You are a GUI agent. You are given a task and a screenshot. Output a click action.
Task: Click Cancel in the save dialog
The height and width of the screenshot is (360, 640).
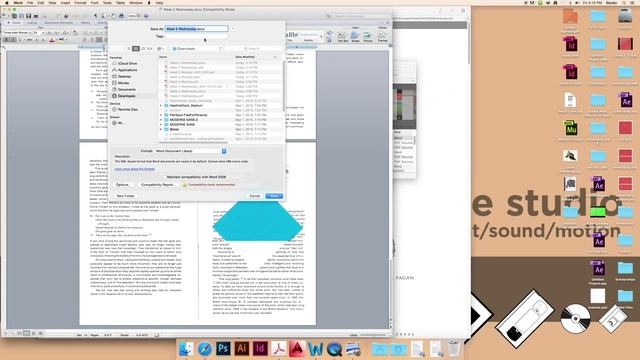point(254,196)
